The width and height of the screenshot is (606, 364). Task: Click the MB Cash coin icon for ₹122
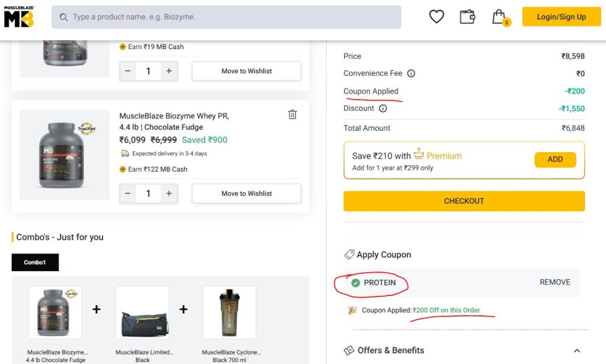(x=123, y=169)
